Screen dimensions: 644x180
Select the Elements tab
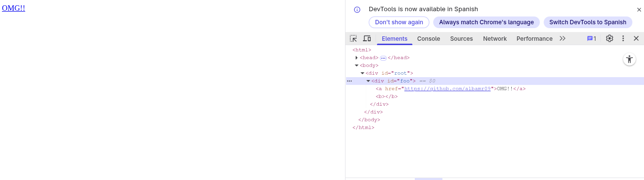[x=394, y=39]
